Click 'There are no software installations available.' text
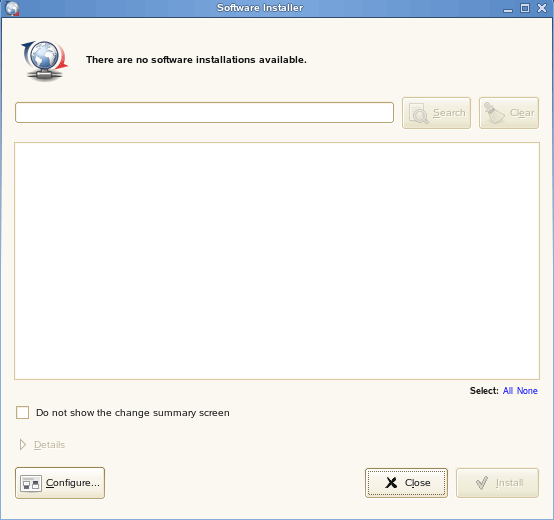The width and height of the screenshot is (554, 520). tap(196, 60)
